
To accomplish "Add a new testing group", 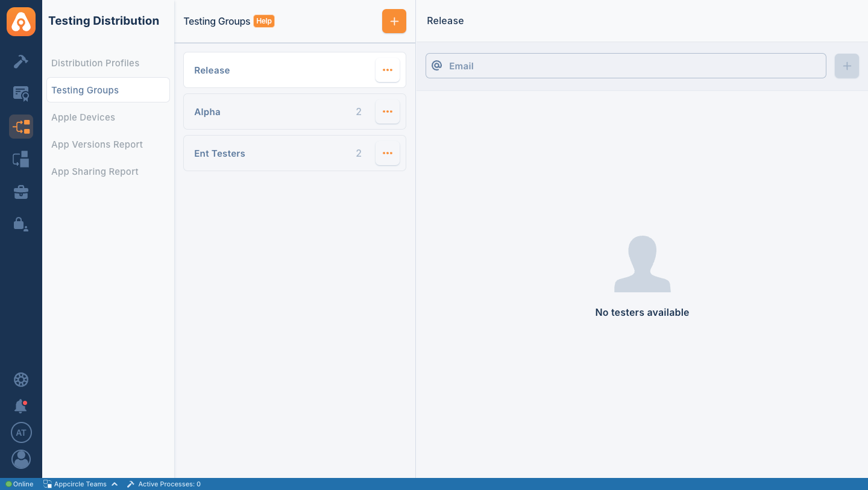I will tap(394, 21).
